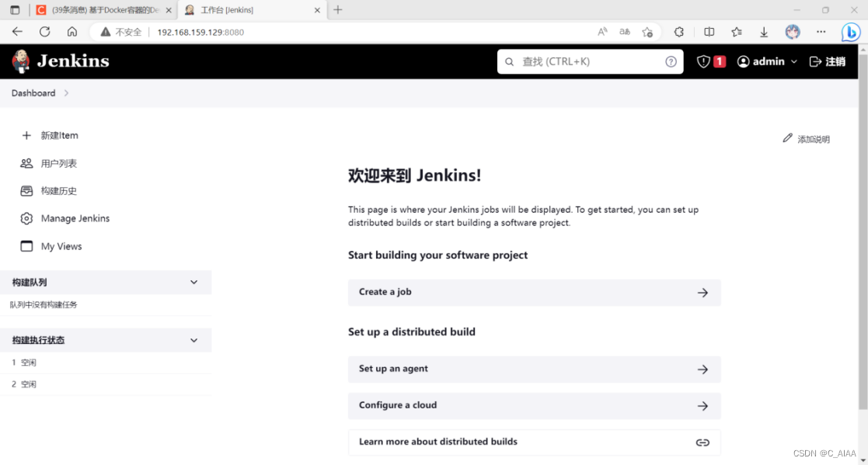Click the arrow on Configure a cloud row

[702, 406]
